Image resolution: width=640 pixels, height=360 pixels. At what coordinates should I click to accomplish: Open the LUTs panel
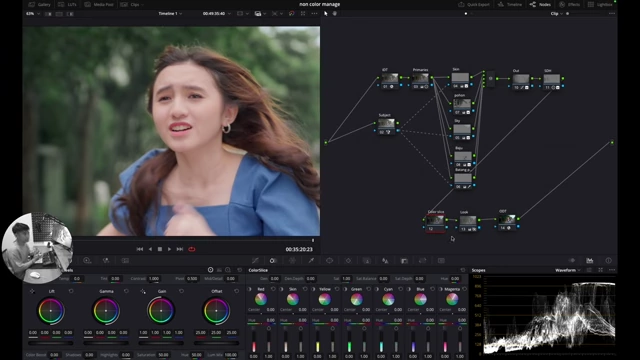(67, 4)
